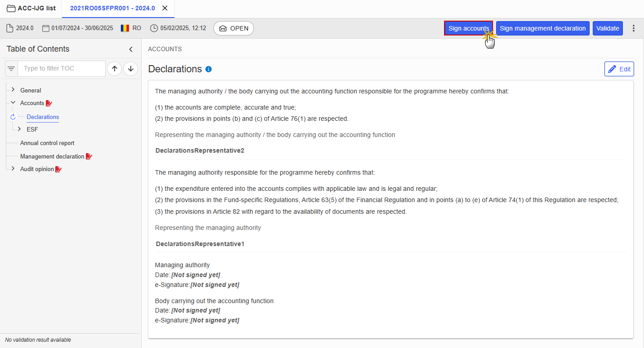Click Sign management declaration button

tap(542, 28)
